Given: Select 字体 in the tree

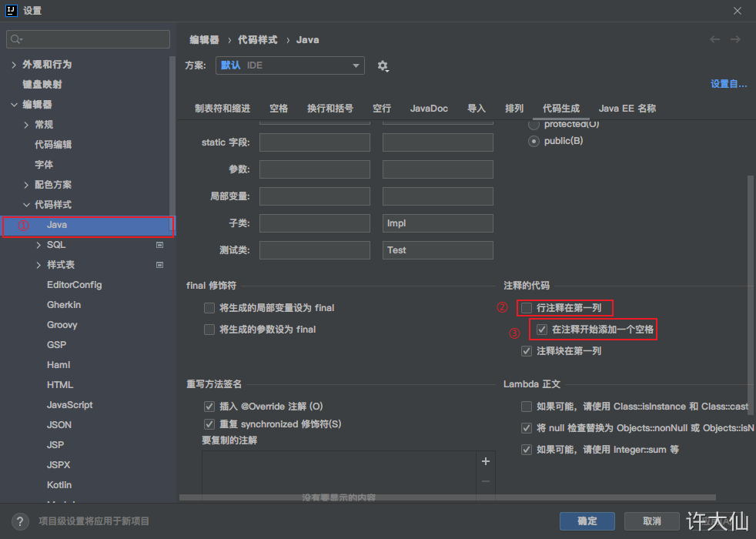Looking at the screenshot, I should 44,165.
